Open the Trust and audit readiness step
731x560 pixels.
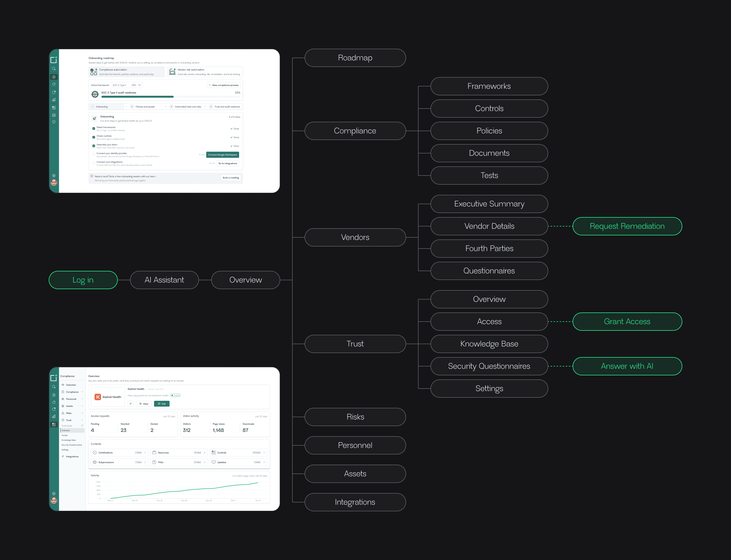[x=225, y=107]
